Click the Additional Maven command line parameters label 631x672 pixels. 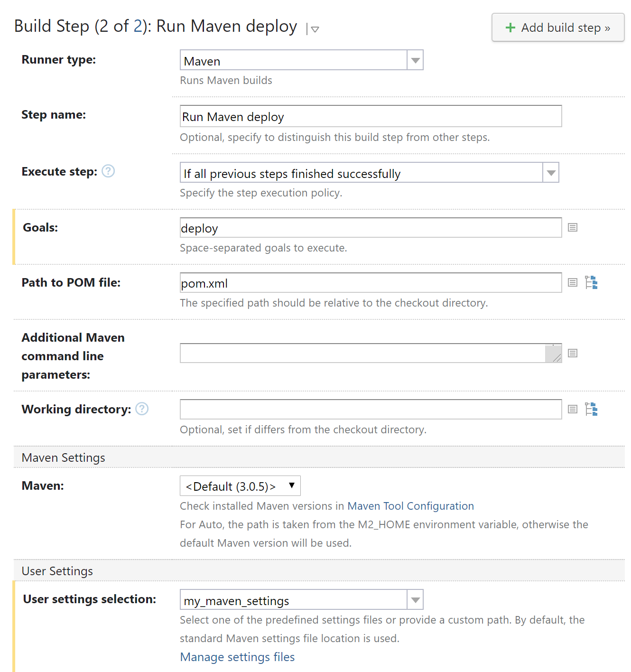[73, 356]
